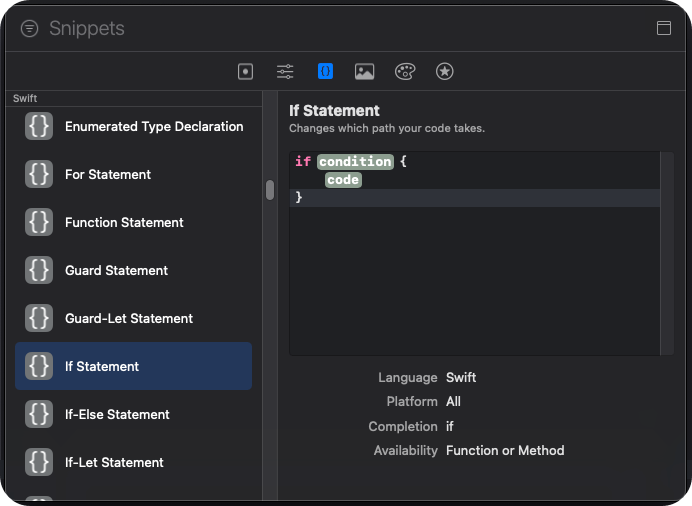
Task: Click the closing brace line in preview
Action: click(x=474, y=198)
